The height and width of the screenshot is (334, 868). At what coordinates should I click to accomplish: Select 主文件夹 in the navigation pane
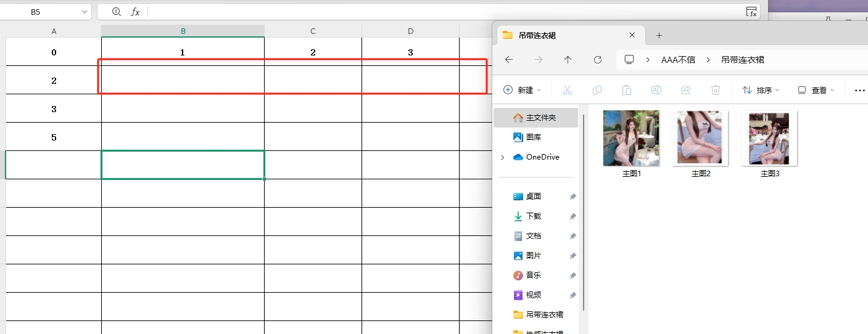535,117
